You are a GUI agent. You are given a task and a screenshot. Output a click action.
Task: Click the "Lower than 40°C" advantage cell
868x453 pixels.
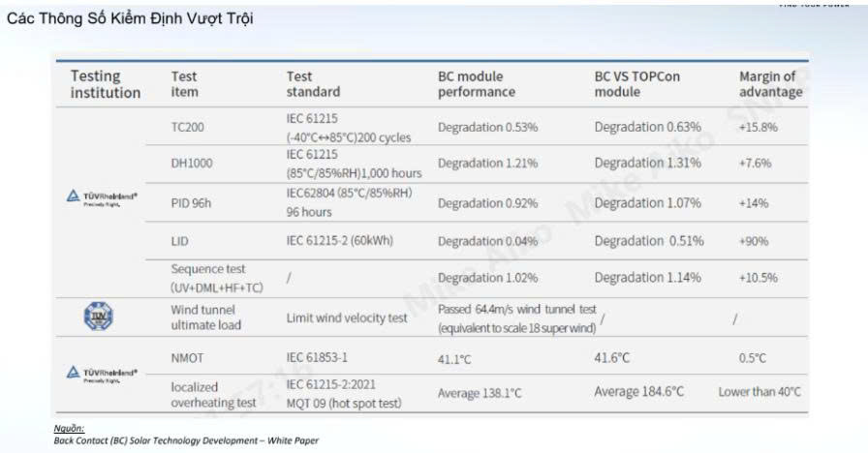coord(759,392)
